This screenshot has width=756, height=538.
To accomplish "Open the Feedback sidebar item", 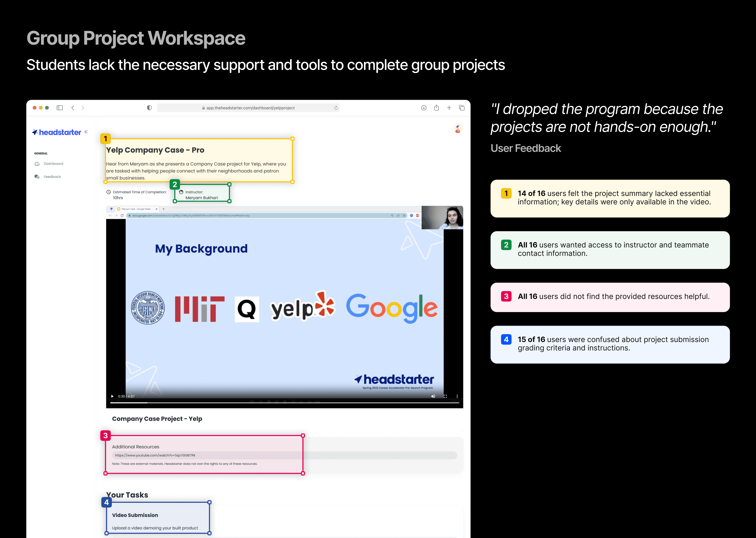I will pyautogui.click(x=52, y=177).
